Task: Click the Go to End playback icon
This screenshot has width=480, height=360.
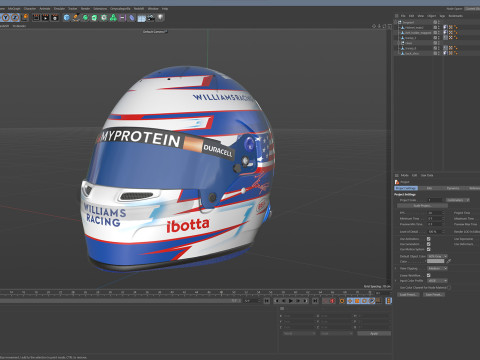Action: [315, 301]
